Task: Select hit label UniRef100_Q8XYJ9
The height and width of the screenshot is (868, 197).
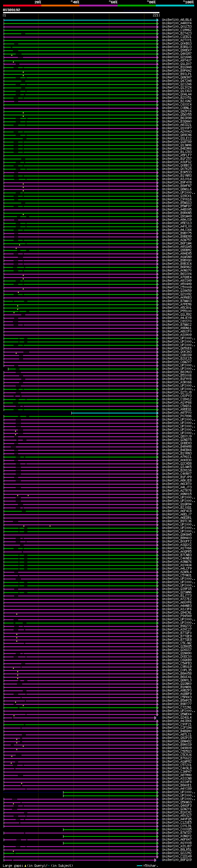Action: coord(176,436)
